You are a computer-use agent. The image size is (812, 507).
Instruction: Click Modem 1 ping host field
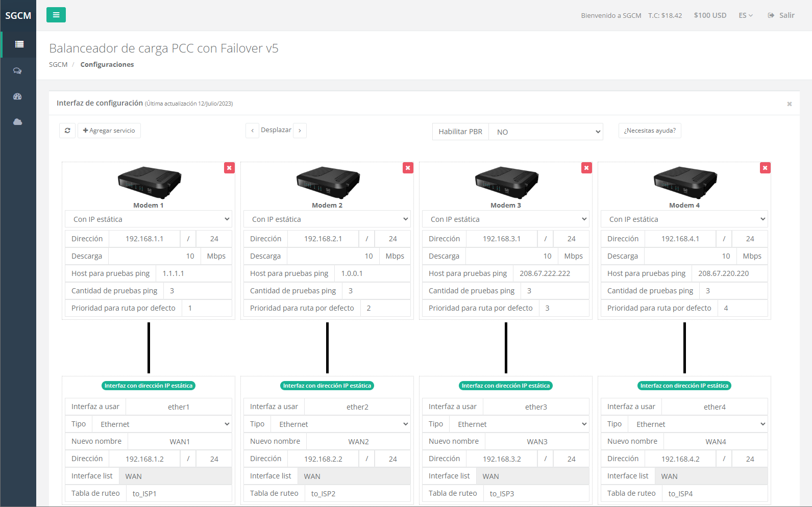pyautogui.click(x=194, y=273)
